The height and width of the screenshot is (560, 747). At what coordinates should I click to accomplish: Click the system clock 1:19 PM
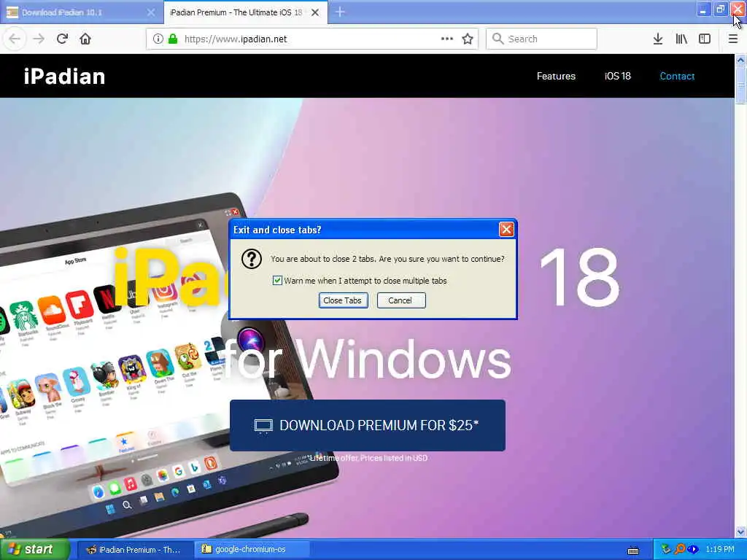720,550
